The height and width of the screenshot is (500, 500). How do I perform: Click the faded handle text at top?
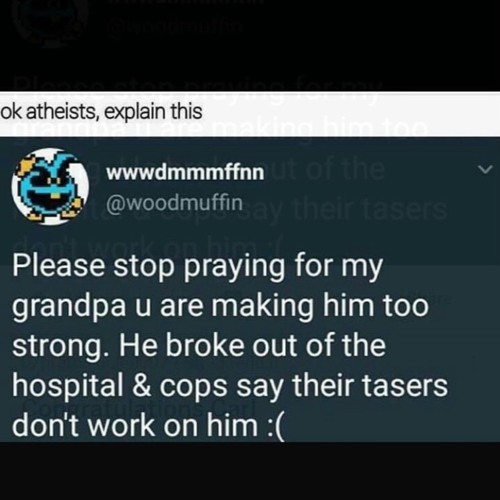point(173,26)
